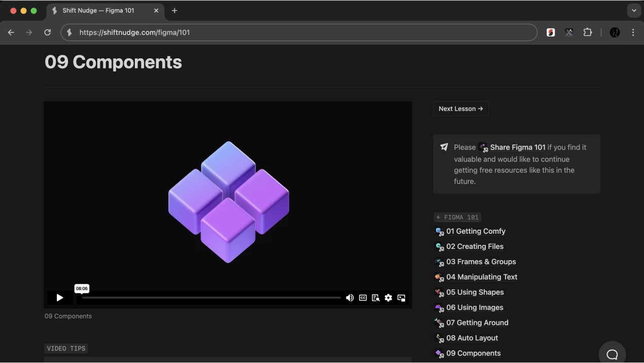Click the 06 Using Images lesson icon
The height and width of the screenshot is (363, 644).
click(440, 308)
